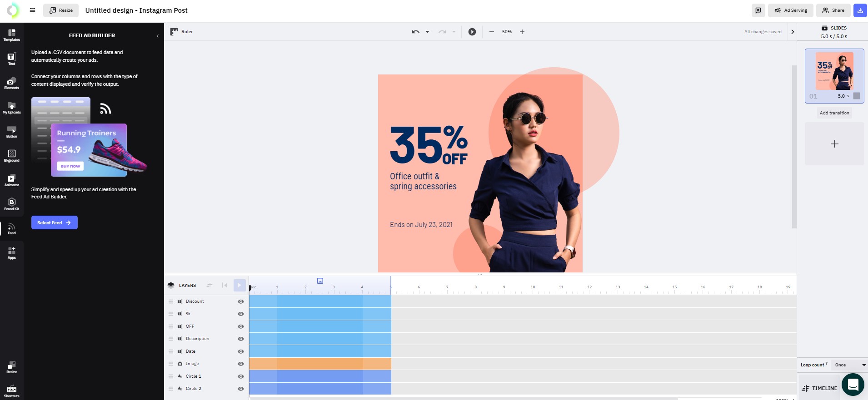Image resolution: width=868 pixels, height=400 pixels.
Task: Open the redo history dropdown arrow
Action: (454, 32)
